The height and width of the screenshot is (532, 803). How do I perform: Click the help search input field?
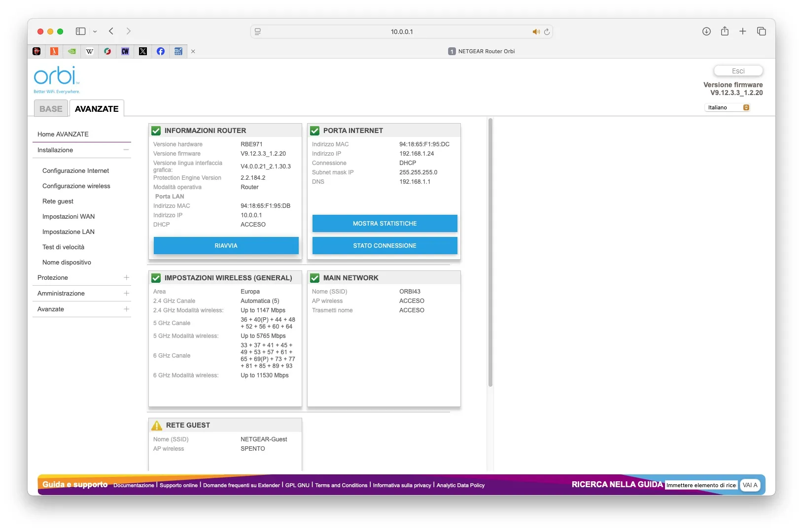click(x=701, y=485)
